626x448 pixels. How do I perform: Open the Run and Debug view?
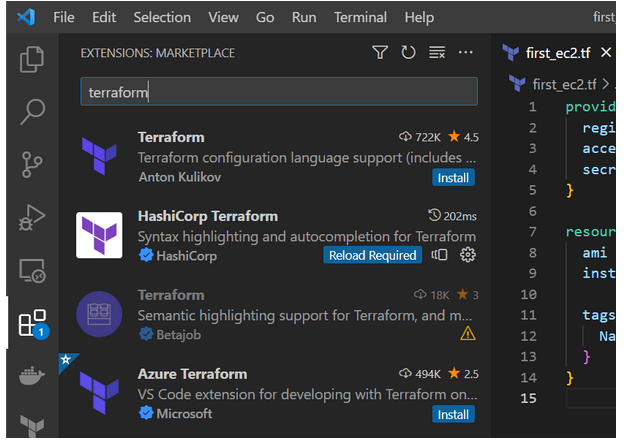click(x=32, y=218)
